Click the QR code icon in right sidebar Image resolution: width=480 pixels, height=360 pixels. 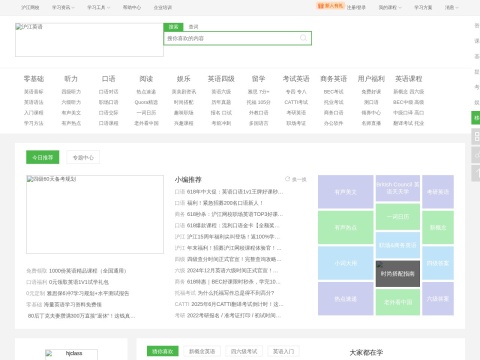(x=476, y=136)
